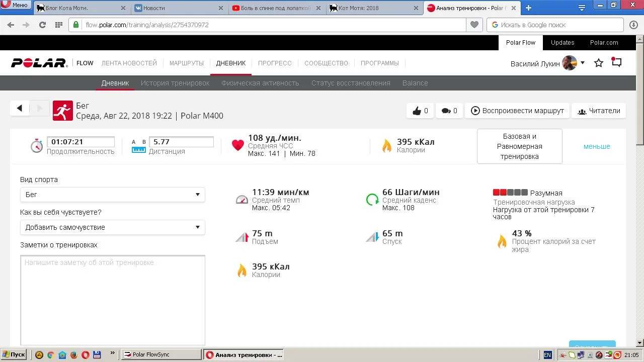The image size is (644, 362).
Task: Click the training notes text area
Action: tap(113, 300)
